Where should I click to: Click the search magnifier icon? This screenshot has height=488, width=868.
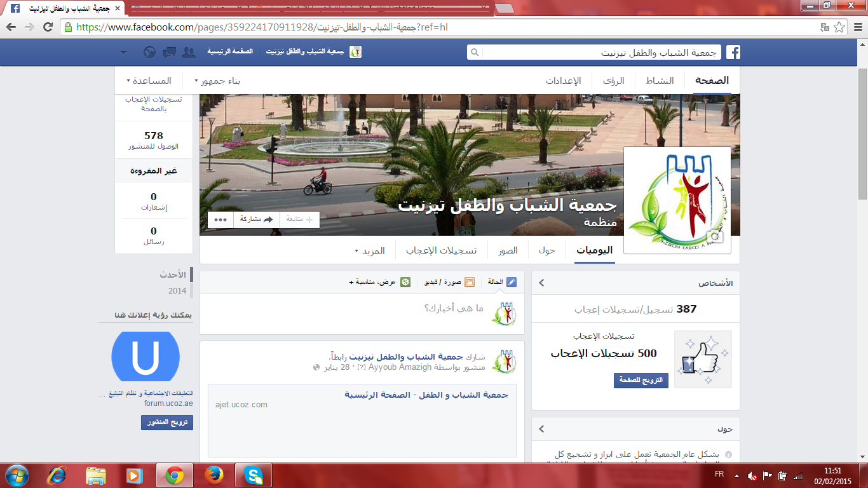pos(474,52)
